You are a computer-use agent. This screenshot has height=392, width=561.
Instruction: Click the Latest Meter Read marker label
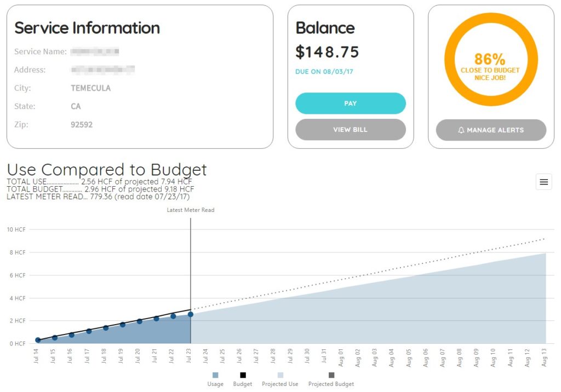tap(191, 210)
